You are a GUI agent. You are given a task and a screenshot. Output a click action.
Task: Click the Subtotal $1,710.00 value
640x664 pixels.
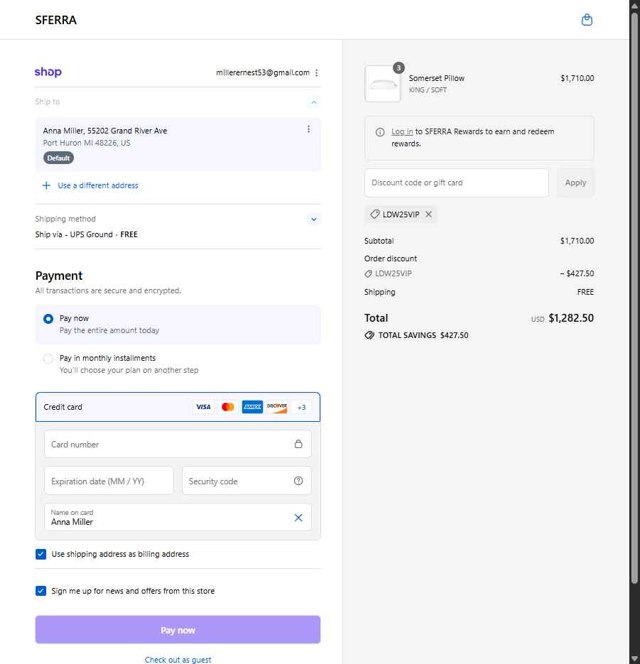pos(577,241)
